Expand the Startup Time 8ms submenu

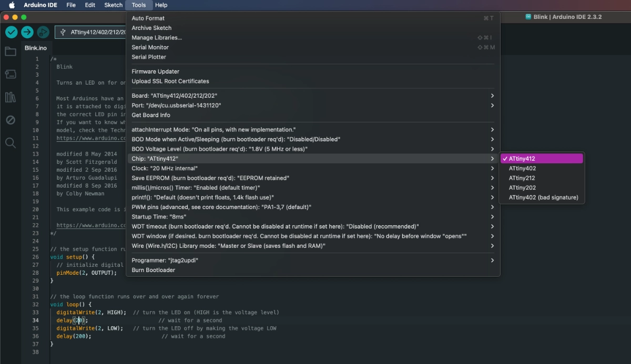[313, 216]
